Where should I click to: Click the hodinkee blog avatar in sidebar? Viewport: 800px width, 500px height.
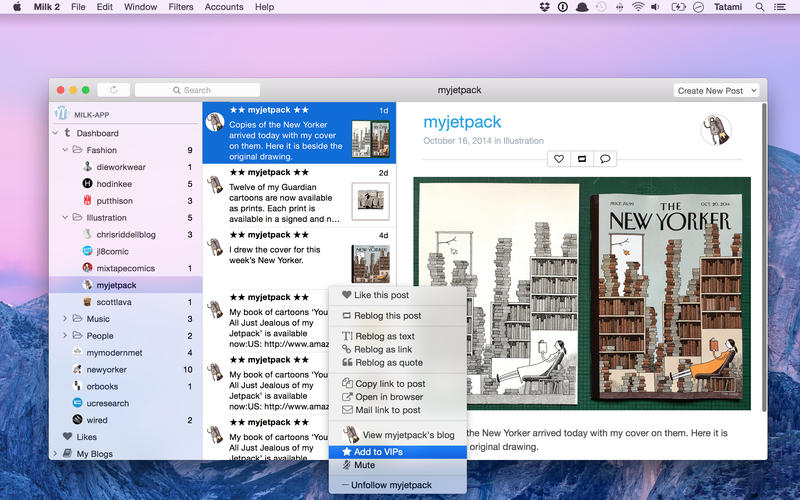tap(87, 184)
